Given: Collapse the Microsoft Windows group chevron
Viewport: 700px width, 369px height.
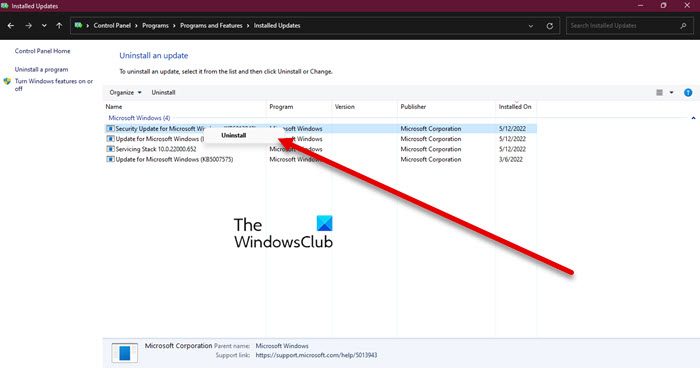Looking at the screenshot, I should click(x=693, y=118).
